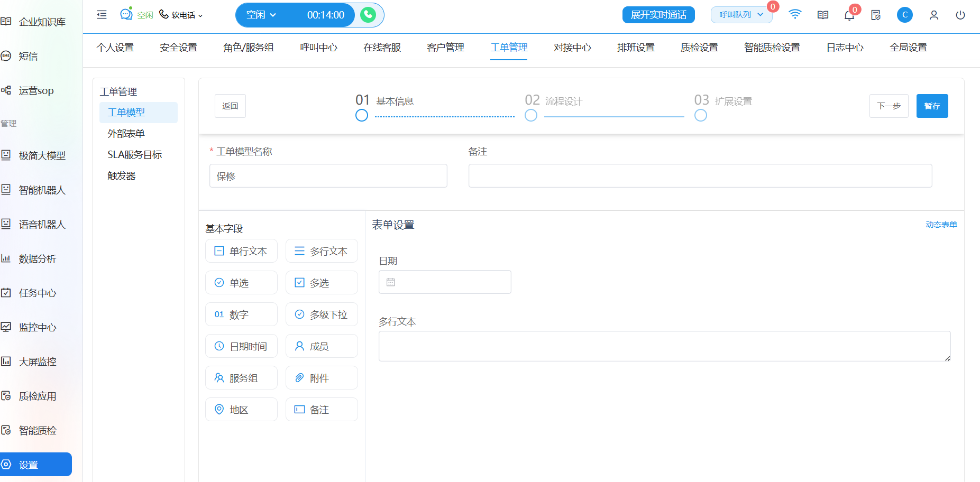Switch to 角色/服务组 tab

(x=249, y=48)
